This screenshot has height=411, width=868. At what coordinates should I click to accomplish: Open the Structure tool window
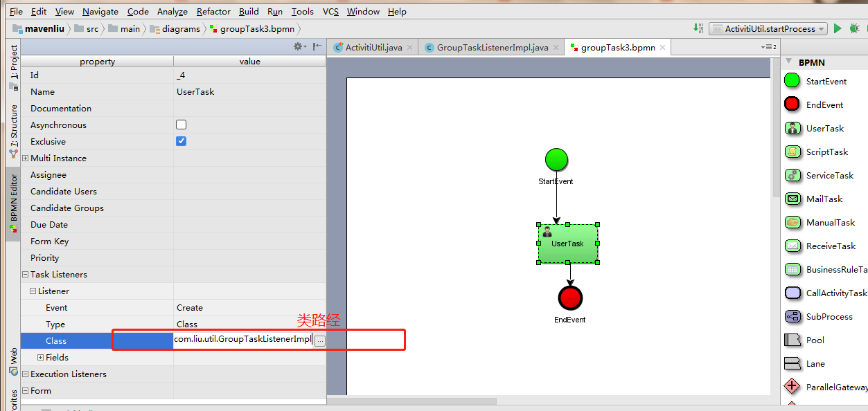click(x=13, y=131)
